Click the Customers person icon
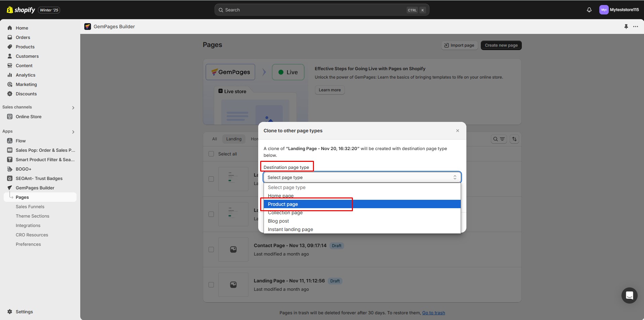 pos(10,56)
